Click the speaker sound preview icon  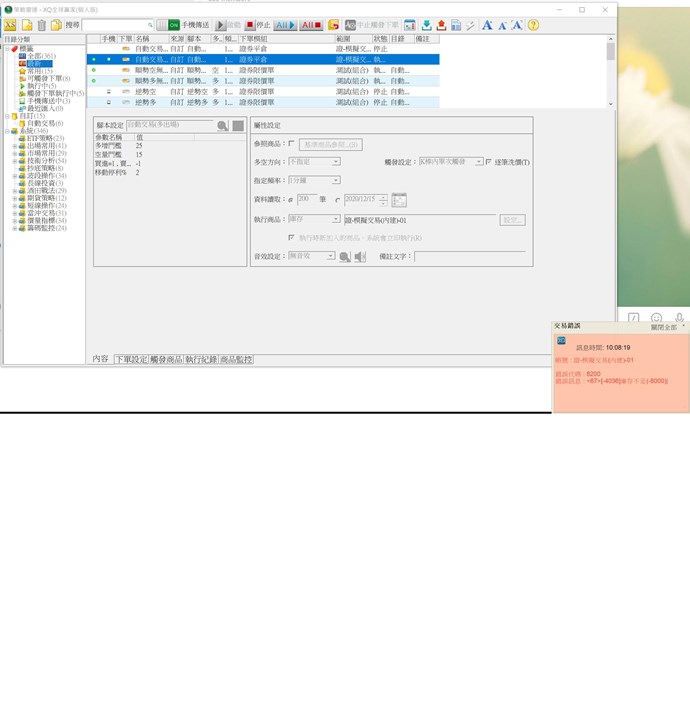[360, 257]
